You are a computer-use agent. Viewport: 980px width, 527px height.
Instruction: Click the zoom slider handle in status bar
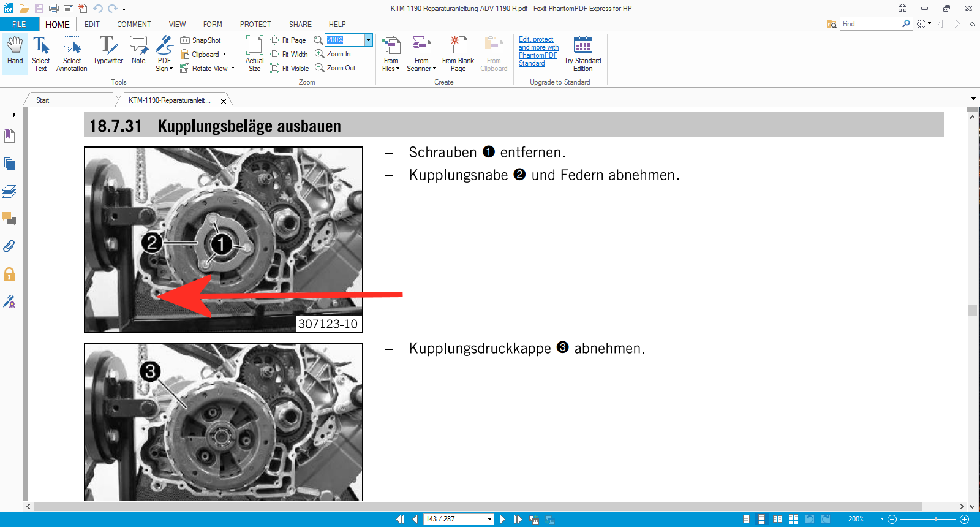(935, 519)
